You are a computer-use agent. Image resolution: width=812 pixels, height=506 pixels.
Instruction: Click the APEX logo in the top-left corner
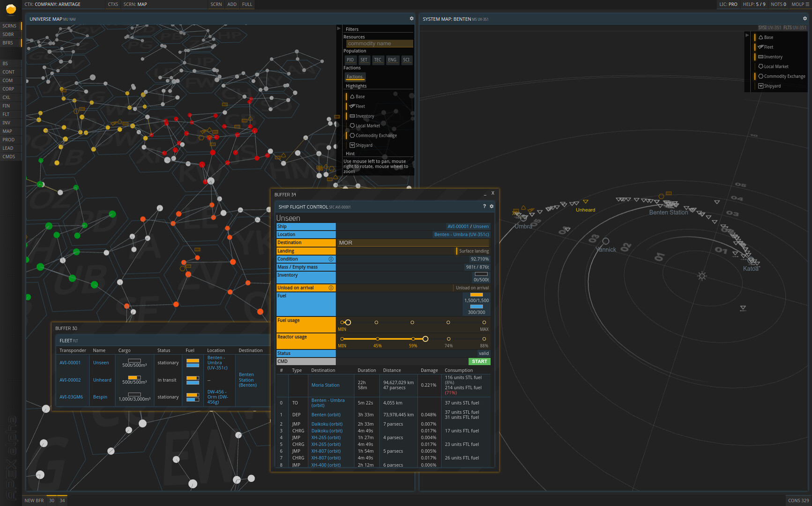point(10,8)
